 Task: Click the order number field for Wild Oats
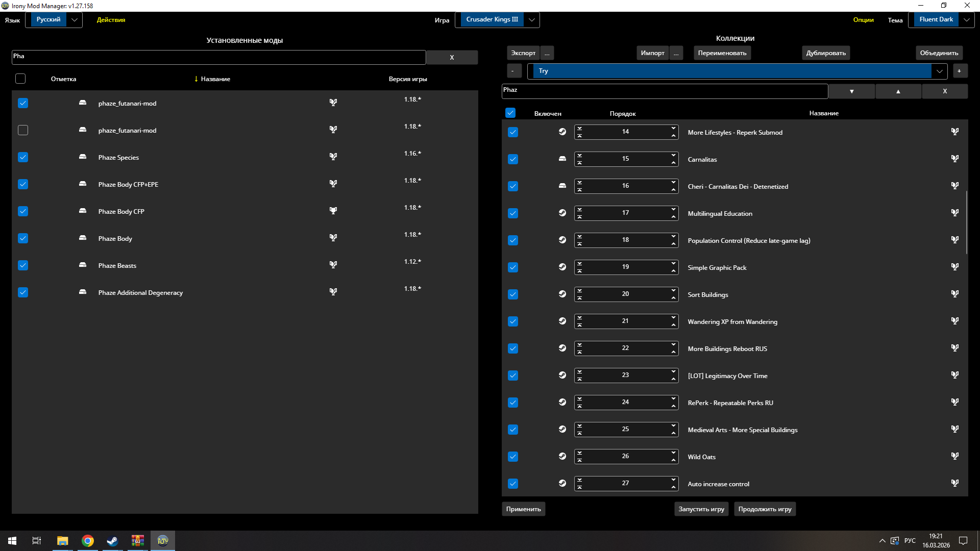click(x=626, y=456)
